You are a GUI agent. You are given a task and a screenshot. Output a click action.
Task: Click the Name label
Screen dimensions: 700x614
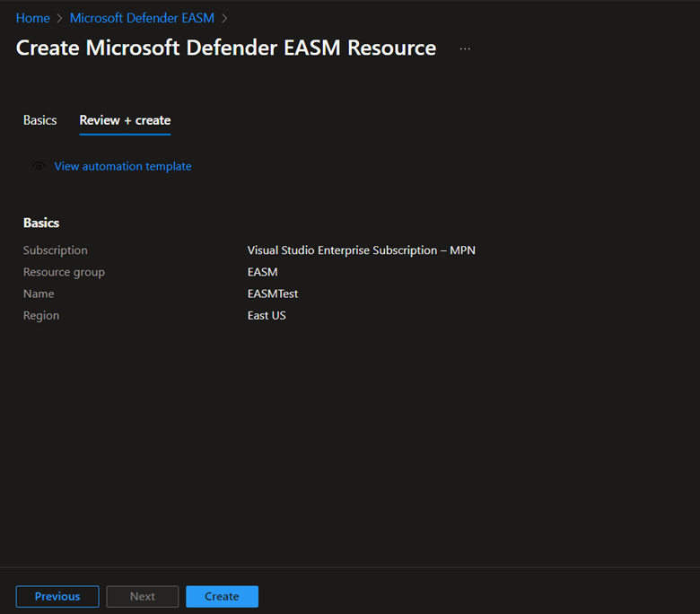coord(39,294)
